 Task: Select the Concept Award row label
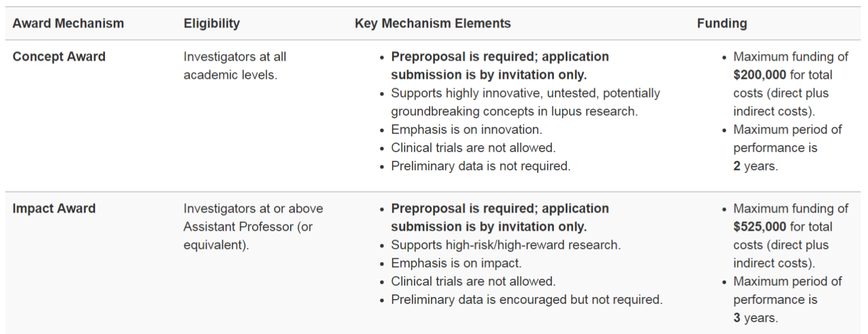59,56
